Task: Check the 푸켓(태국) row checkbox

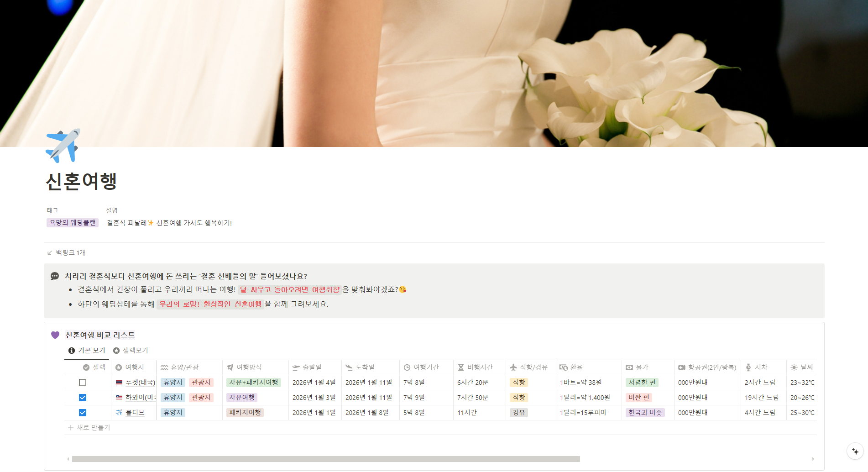Action: [83, 383]
